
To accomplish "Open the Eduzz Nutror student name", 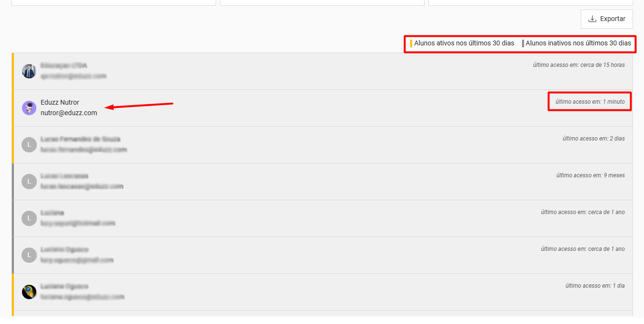I will (60, 102).
